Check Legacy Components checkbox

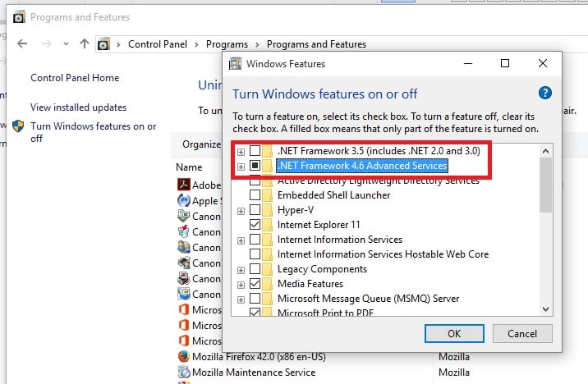click(255, 268)
